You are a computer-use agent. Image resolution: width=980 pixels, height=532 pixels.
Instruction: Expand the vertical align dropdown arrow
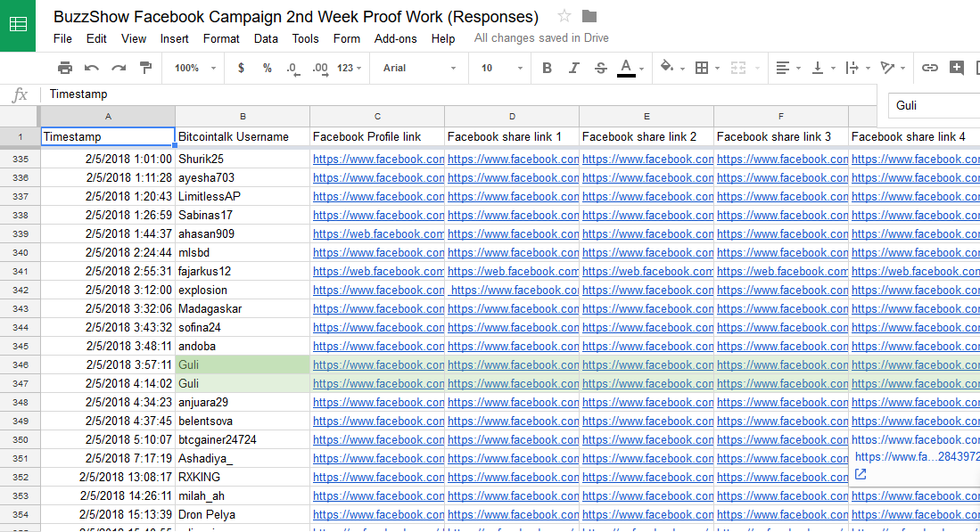coord(833,69)
